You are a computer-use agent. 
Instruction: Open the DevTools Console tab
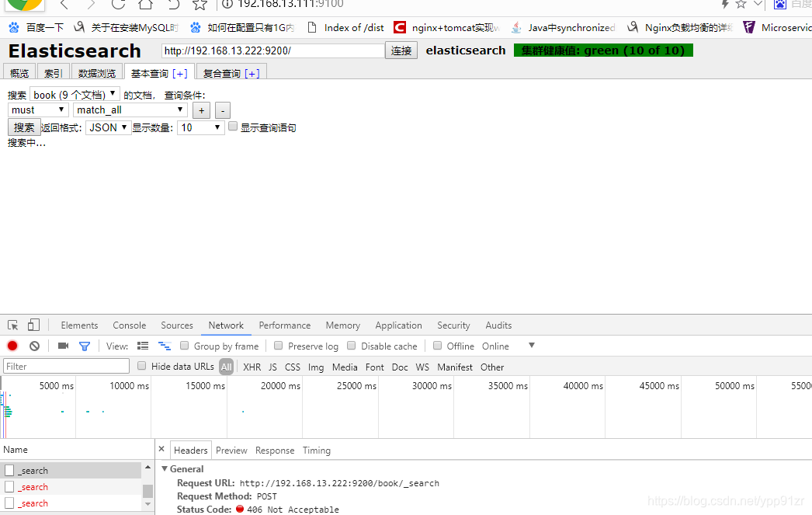click(x=130, y=325)
